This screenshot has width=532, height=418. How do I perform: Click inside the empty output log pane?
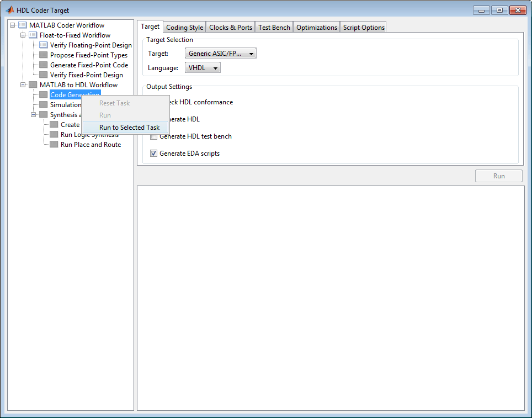[331, 298]
